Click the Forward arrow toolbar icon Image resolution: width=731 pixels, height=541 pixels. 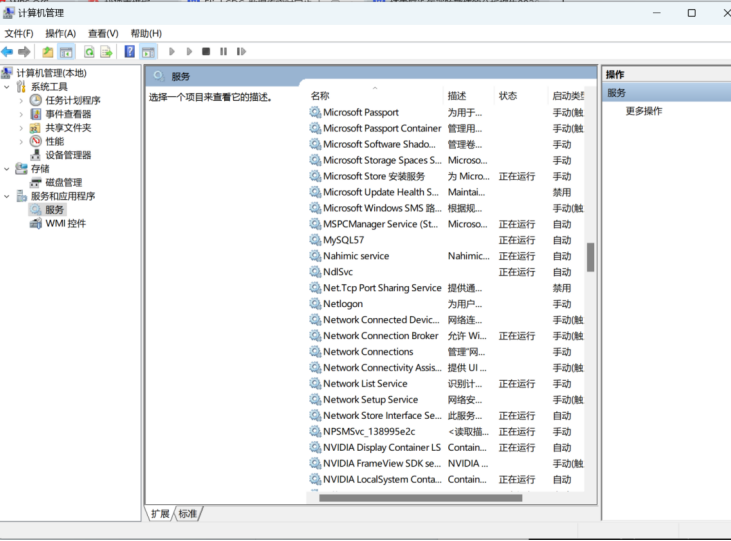[24, 52]
